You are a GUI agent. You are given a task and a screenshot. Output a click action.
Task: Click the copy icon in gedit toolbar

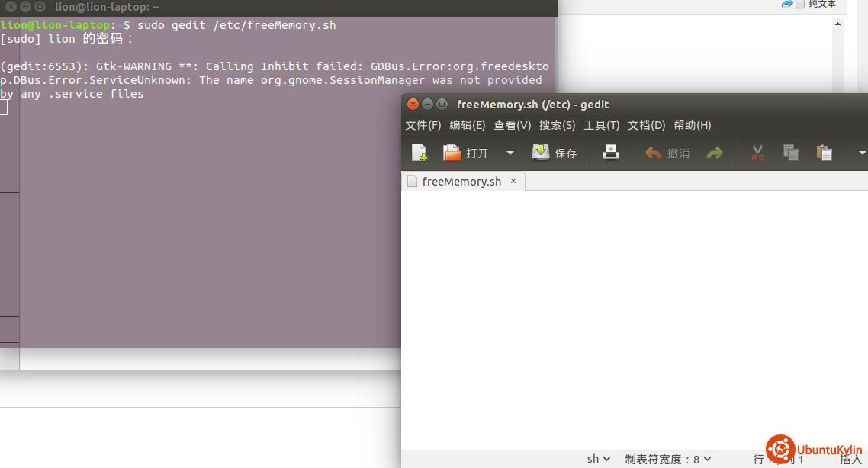point(790,153)
